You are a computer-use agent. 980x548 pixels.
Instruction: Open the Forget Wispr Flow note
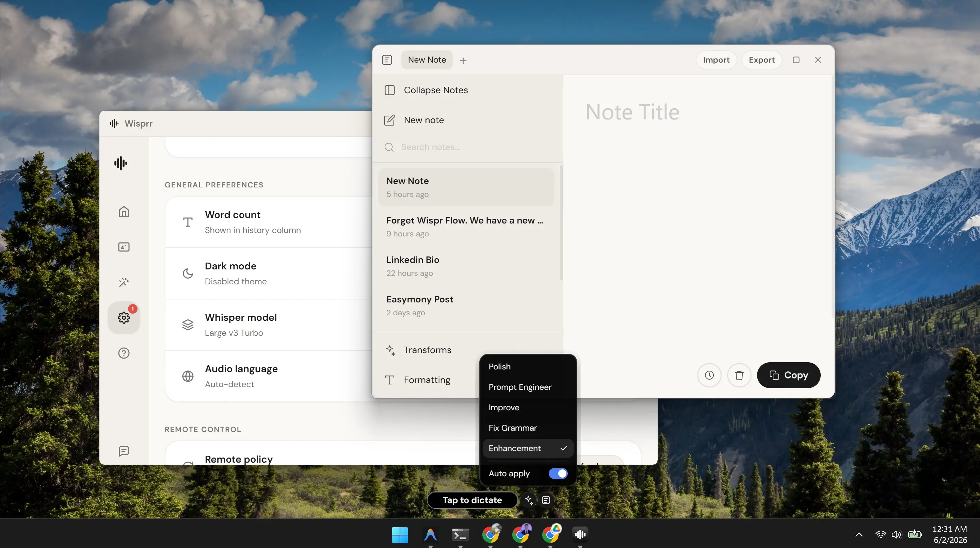pyautogui.click(x=466, y=227)
